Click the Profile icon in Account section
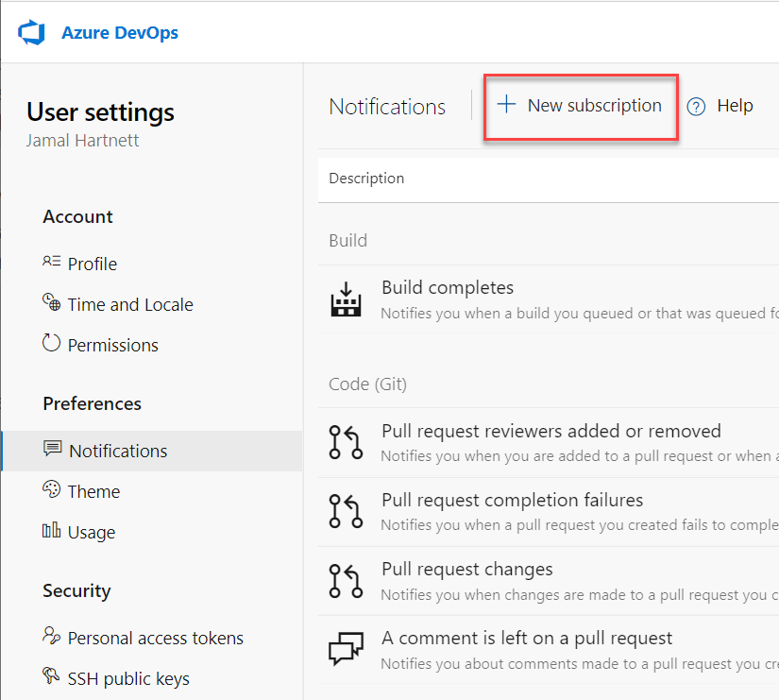Image resolution: width=779 pixels, height=700 pixels. pos(51,261)
